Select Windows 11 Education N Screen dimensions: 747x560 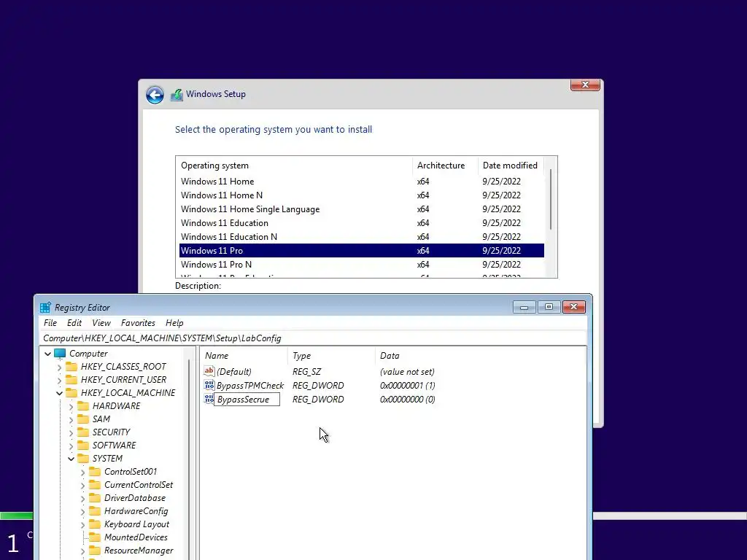pos(362,237)
